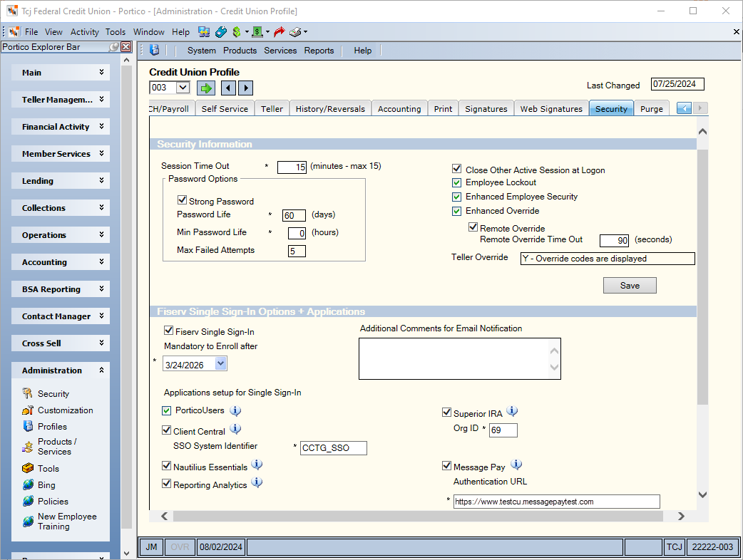Screen dimensions: 743x560
Task: Click the green go arrow next to 003
Action: [x=205, y=88]
